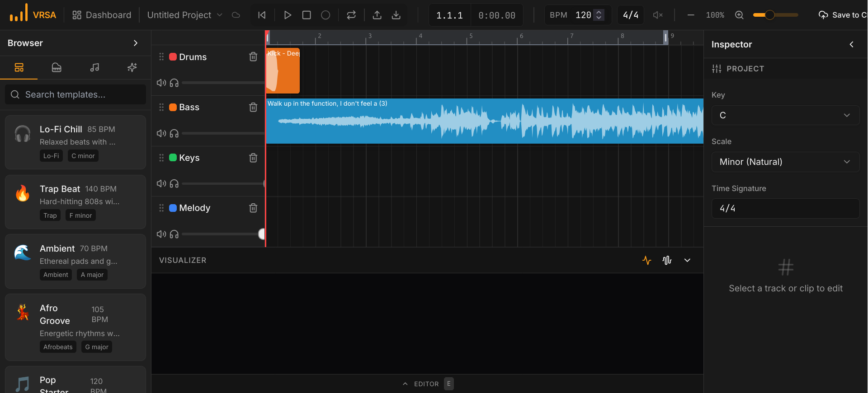Open the Afro Groove template
The width and height of the screenshot is (868, 393).
(x=75, y=327)
